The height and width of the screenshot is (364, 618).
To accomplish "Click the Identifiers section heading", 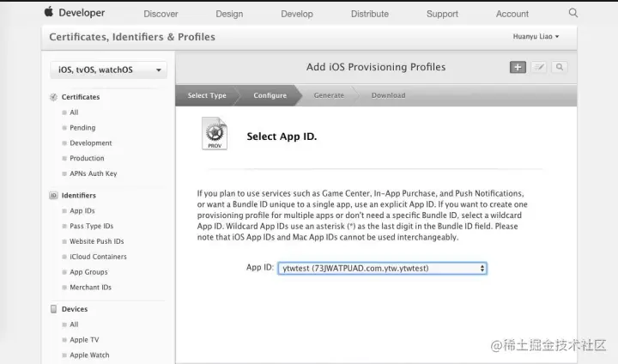I will tap(78, 196).
